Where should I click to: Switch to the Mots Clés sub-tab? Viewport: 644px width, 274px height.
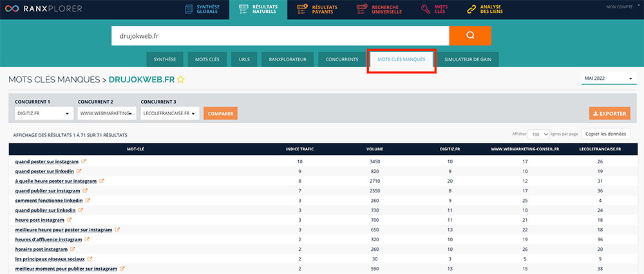[207, 59]
